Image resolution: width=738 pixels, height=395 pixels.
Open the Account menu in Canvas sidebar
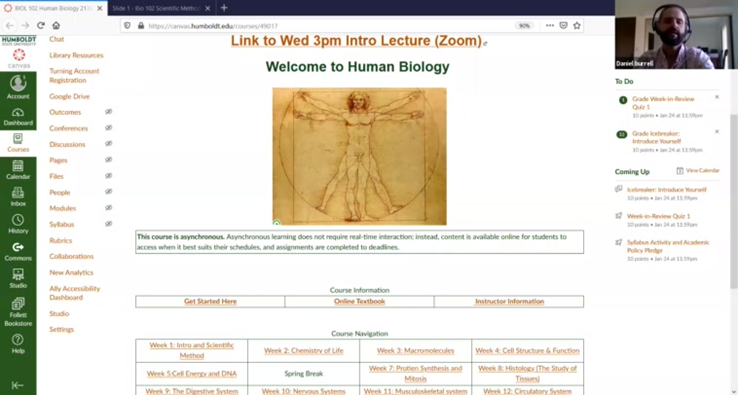tap(18, 87)
